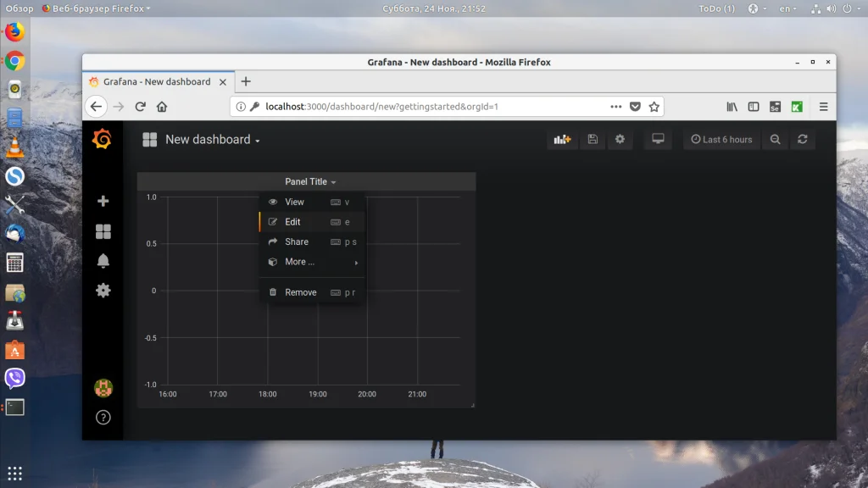Zoom out time range with magnifier icon

coord(775,140)
